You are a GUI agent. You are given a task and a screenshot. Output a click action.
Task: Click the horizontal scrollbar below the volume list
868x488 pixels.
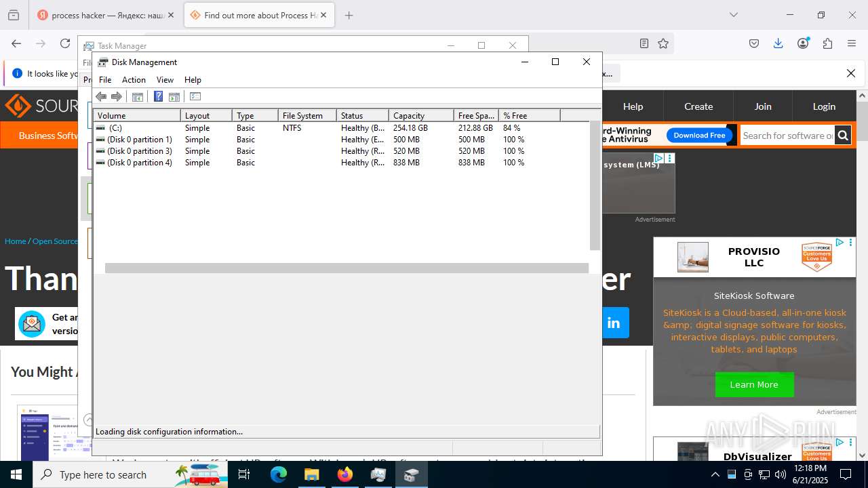point(347,268)
